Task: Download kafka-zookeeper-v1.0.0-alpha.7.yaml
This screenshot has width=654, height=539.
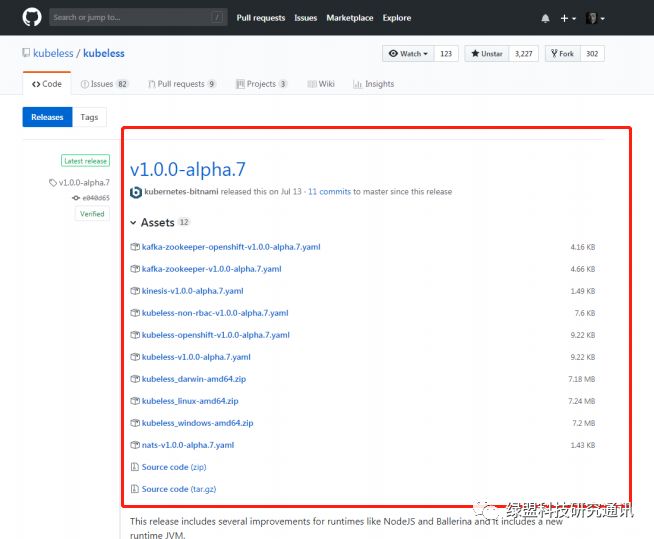Action: point(211,269)
